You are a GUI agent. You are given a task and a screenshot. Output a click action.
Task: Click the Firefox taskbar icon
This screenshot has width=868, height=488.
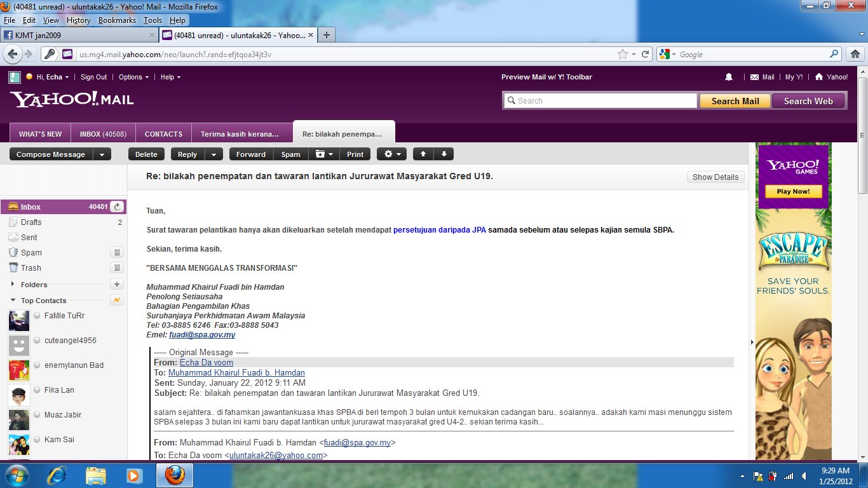tap(174, 475)
